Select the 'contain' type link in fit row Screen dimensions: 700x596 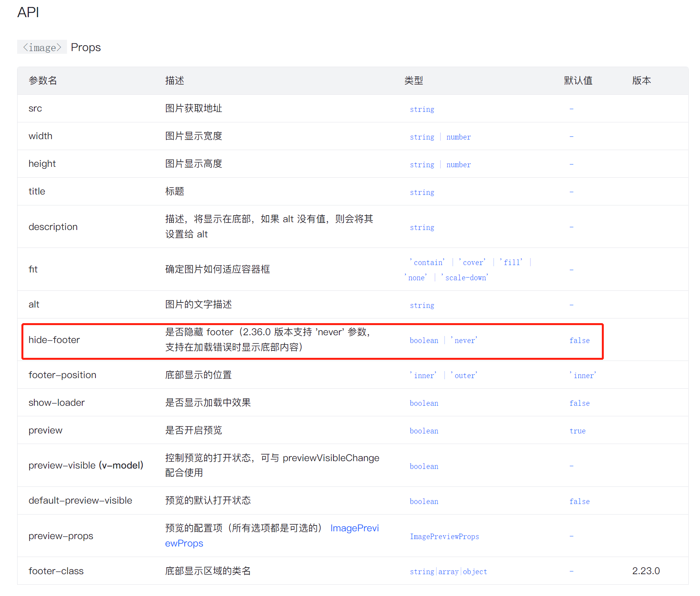pyautogui.click(x=427, y=262)
